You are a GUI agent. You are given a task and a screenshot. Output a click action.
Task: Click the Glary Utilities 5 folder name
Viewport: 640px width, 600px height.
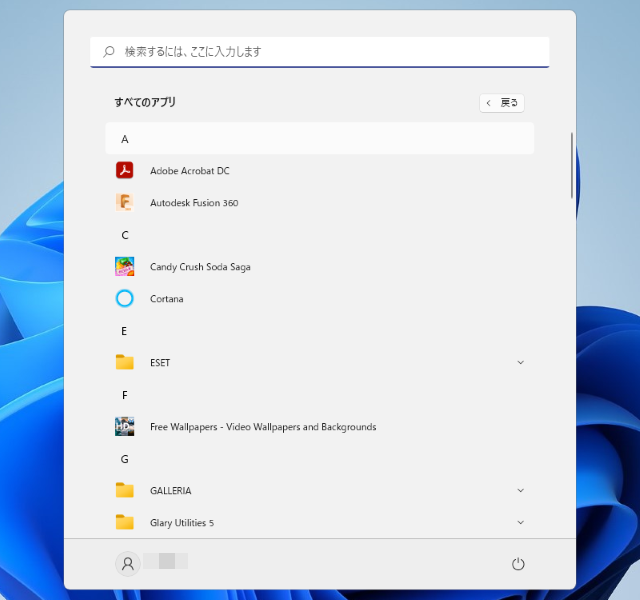(x=182, y=523)
